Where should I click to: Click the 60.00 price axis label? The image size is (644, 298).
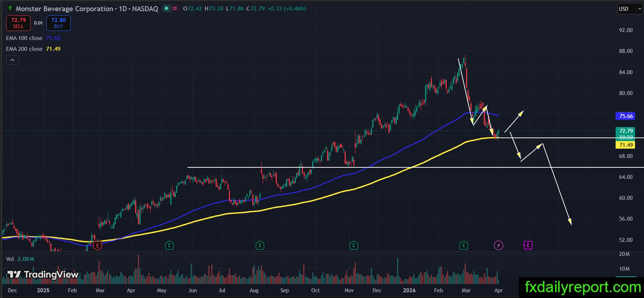click(626, 198)
